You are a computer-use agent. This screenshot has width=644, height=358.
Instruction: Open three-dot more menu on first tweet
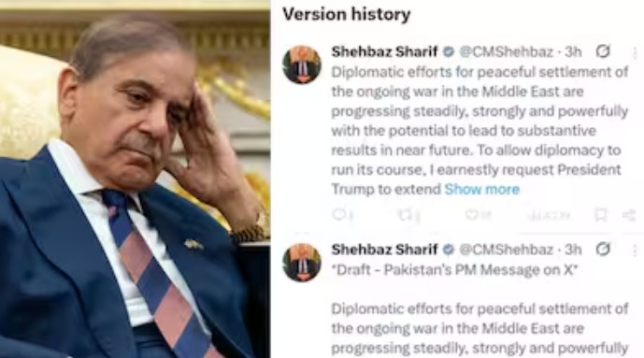coord(635,53)
